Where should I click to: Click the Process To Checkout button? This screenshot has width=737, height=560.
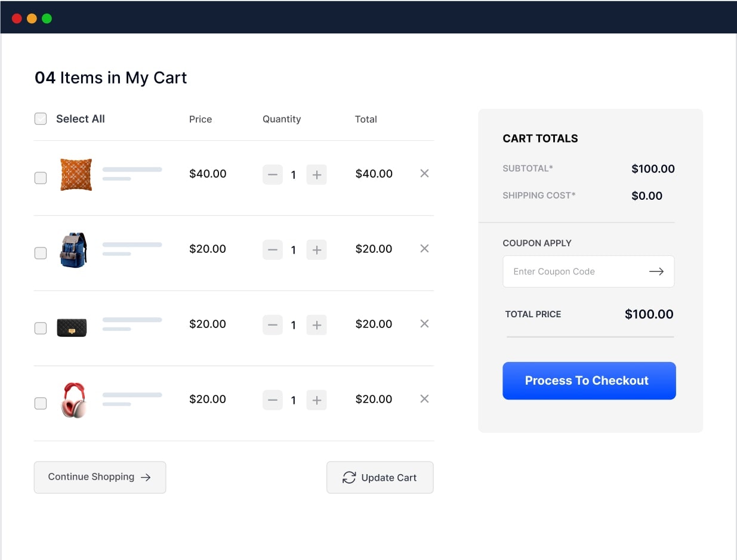click(588, 380)
